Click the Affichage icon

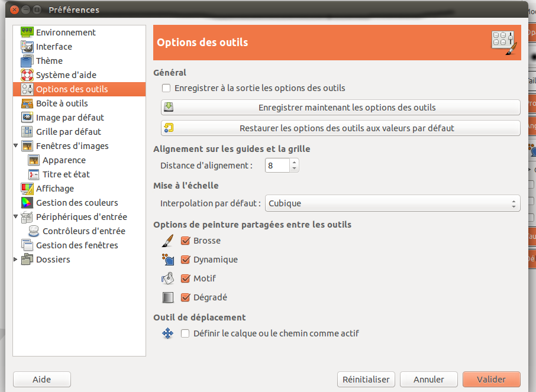(x=27, y=189)
